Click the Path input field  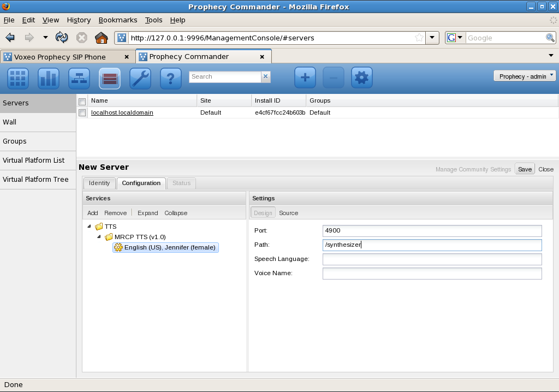pyautogui.click(x=432, y=245)
